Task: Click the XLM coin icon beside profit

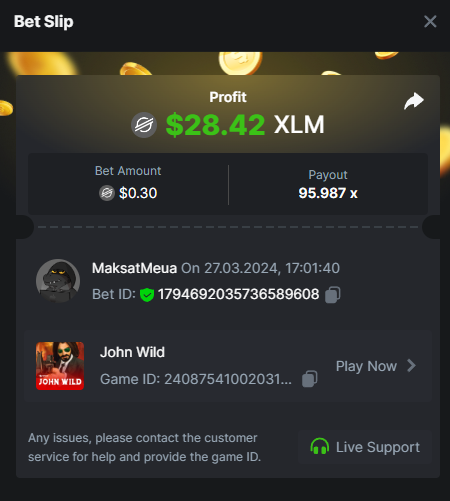Action: [144, 125]
